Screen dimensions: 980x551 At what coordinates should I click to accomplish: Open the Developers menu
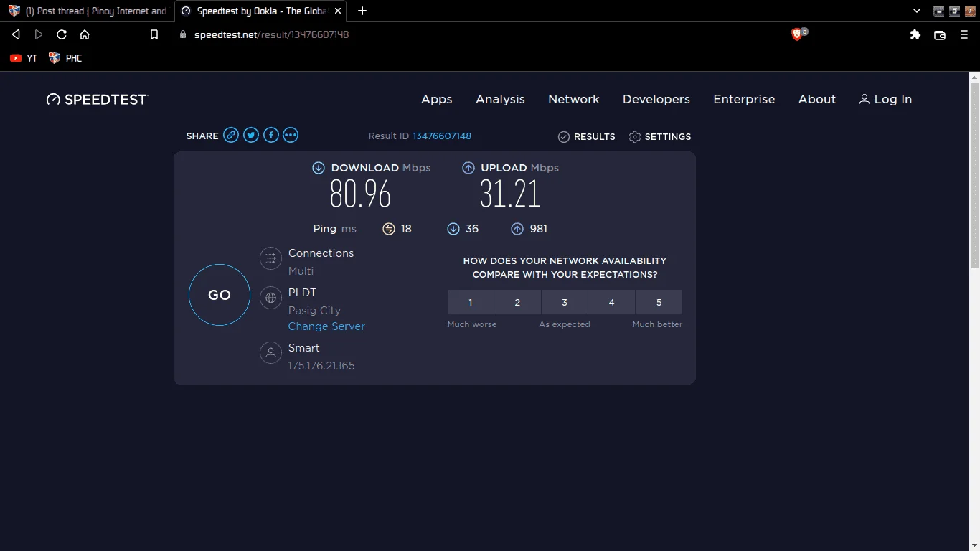(x=656, y=100)
